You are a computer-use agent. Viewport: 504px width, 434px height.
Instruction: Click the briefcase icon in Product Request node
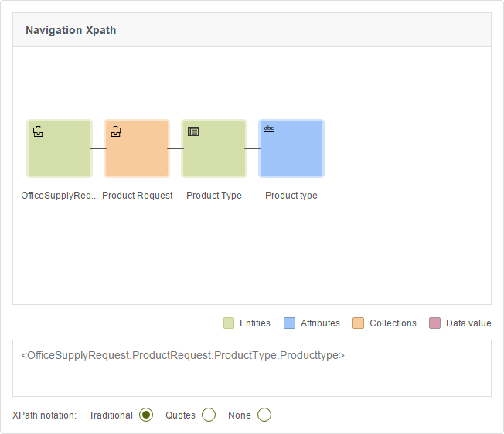(x=115, y=132)
